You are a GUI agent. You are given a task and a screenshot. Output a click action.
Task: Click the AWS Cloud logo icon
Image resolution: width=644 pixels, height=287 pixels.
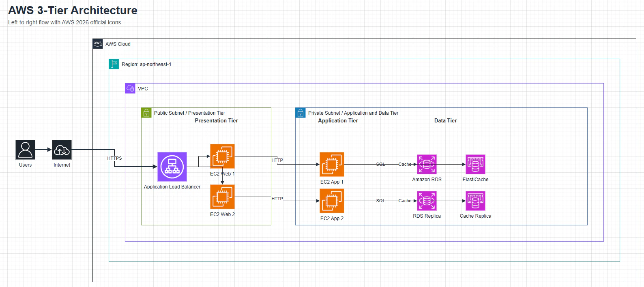tap(98, 44)
